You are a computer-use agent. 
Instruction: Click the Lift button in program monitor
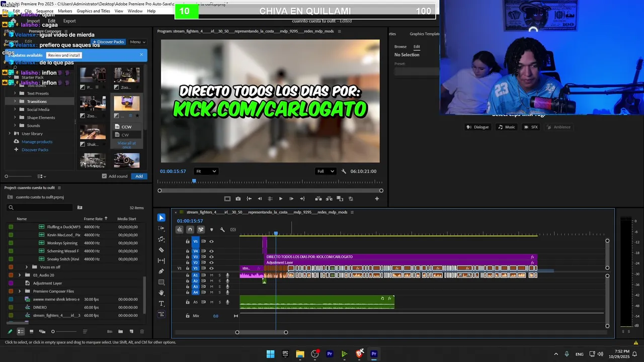tap(318, 199)
